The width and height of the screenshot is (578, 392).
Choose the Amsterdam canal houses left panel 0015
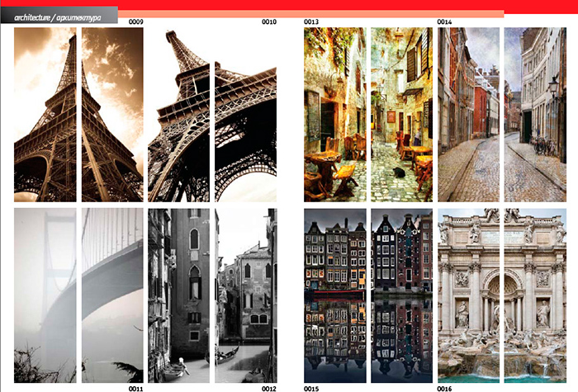[x=335, y=295]
